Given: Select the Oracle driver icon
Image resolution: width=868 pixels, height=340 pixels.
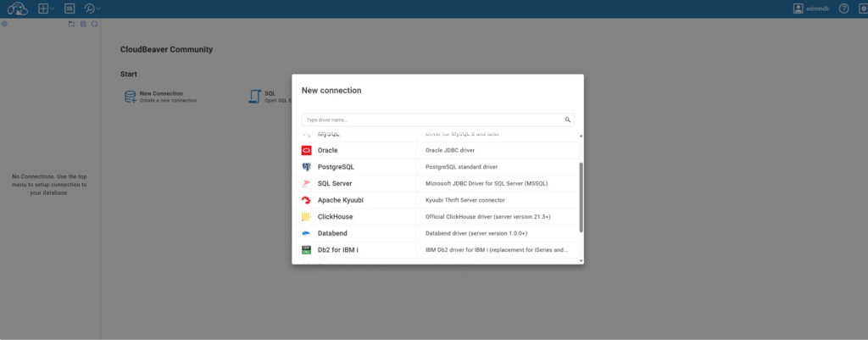Looking at the screenshot, I should [x=306, y=150].
